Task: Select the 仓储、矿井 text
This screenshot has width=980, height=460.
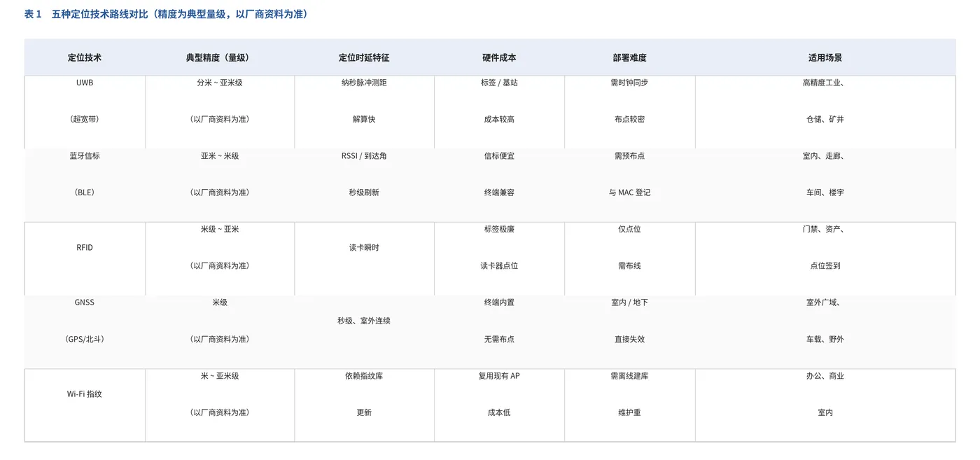Action: point(825,119)
